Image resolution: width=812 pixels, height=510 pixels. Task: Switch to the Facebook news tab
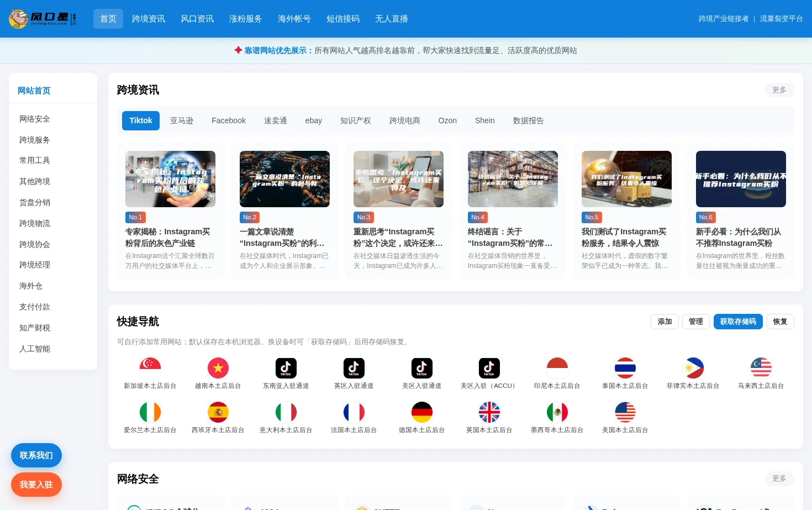229,120
